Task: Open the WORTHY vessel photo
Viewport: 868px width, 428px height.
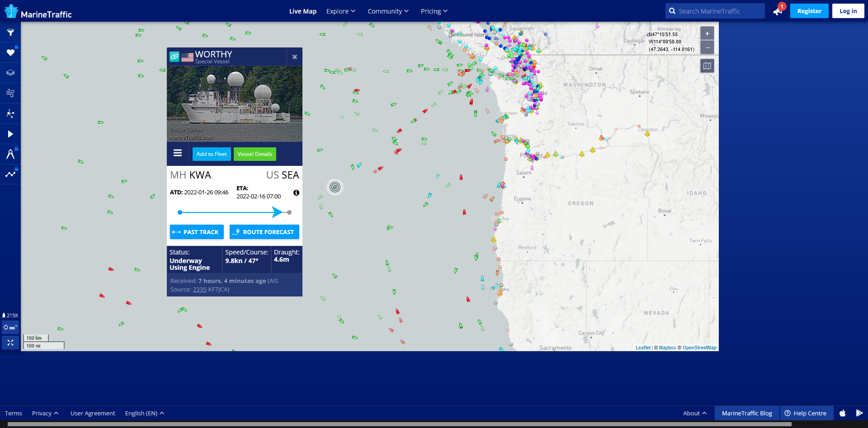Action: coord(235,104)
